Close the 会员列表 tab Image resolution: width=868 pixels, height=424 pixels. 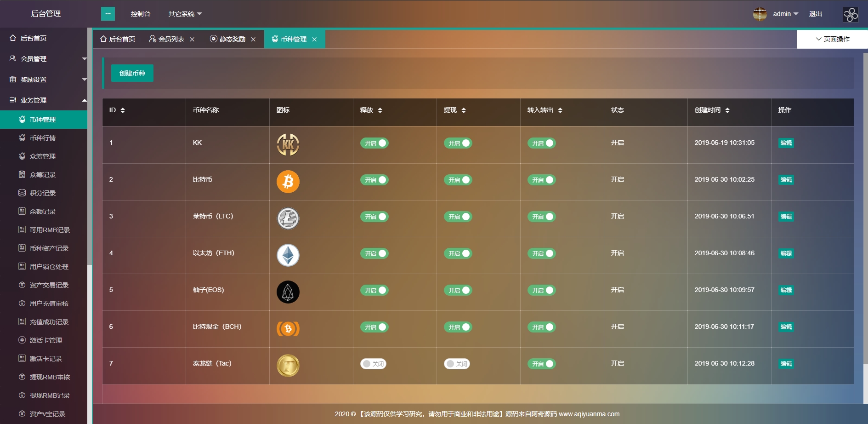[x=192, y=40]
